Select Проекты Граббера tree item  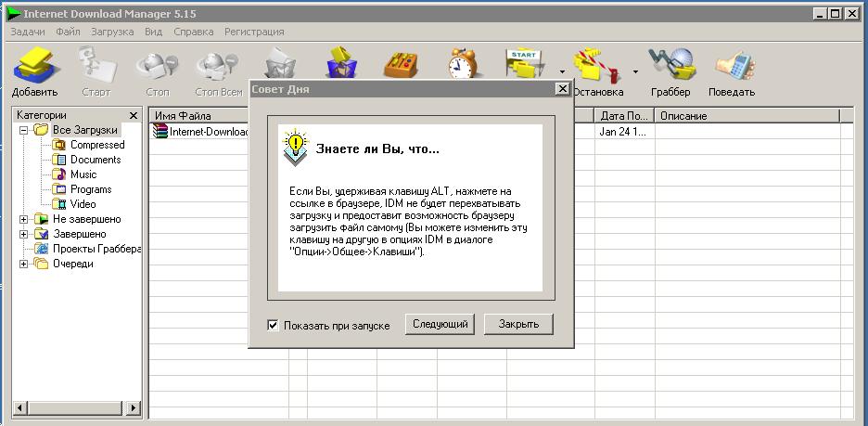click(96, 249)
